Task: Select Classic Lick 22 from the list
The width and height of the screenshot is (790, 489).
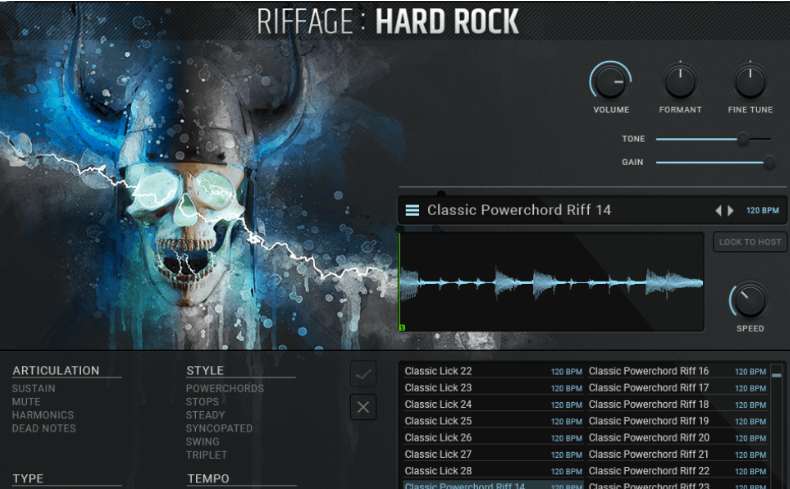Action: pyautogui.click(x=493, y=371)
